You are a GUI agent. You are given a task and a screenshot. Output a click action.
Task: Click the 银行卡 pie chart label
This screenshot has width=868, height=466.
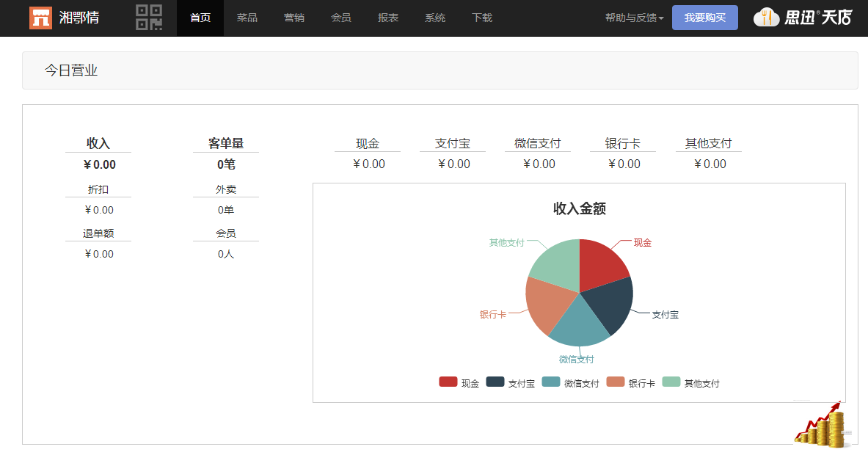(x=492, y=314)
